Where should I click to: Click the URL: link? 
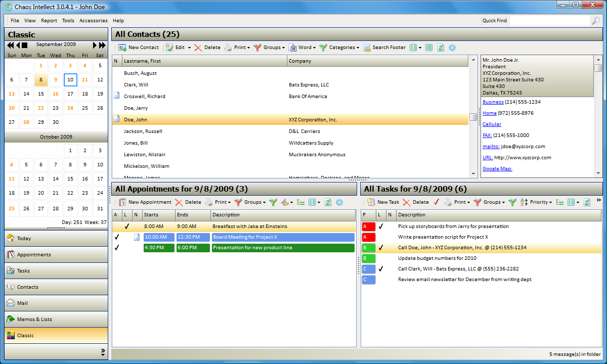488,158
